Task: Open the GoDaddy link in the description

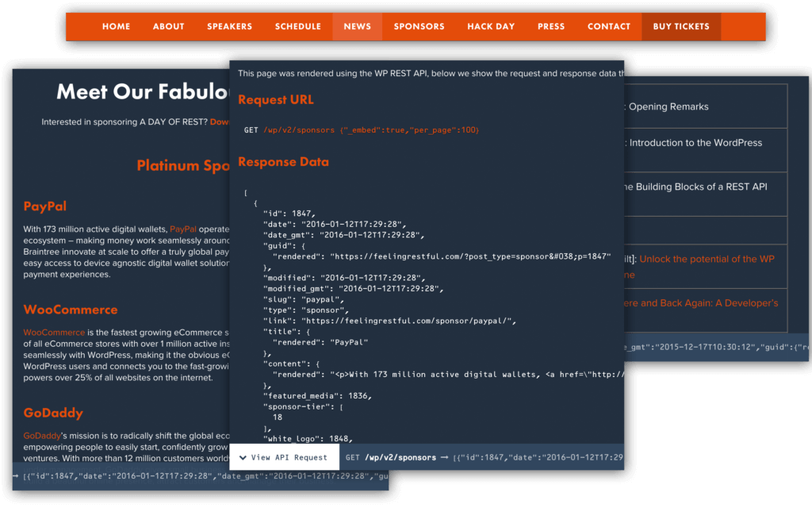Action: tap(42, 436)
